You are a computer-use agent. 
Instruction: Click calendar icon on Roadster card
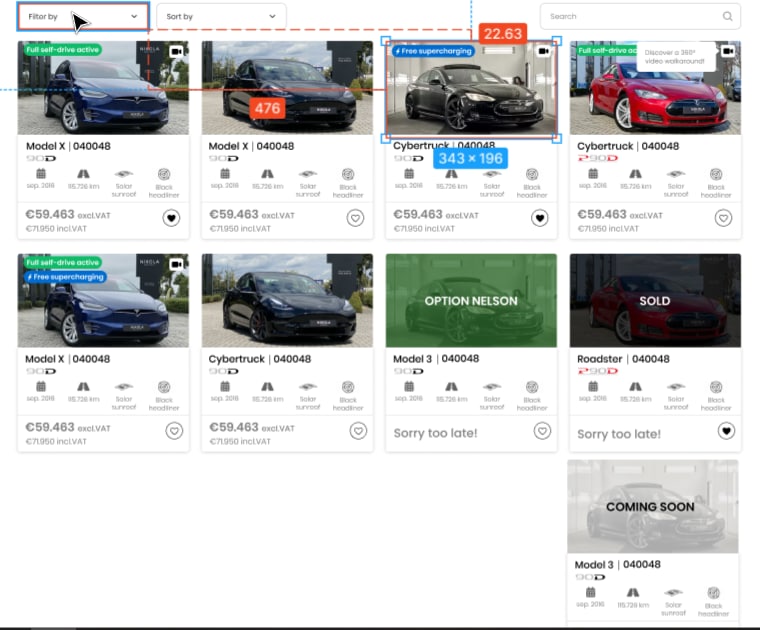593,386
